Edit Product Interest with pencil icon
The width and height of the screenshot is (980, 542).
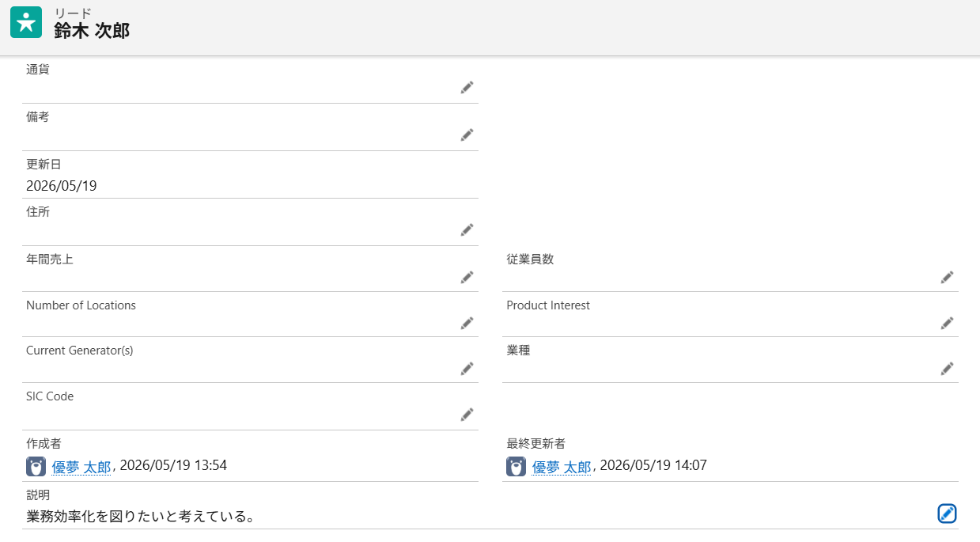tap(947, 323)
